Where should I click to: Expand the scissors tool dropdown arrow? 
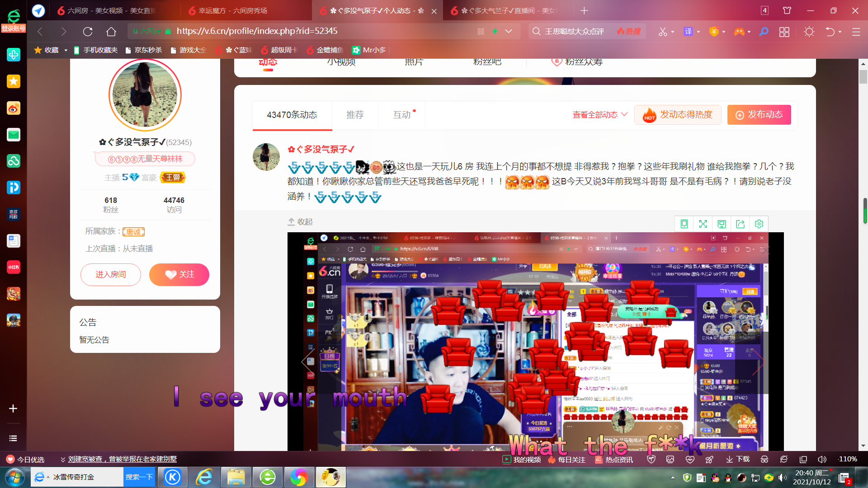click(x=673, y=32)
